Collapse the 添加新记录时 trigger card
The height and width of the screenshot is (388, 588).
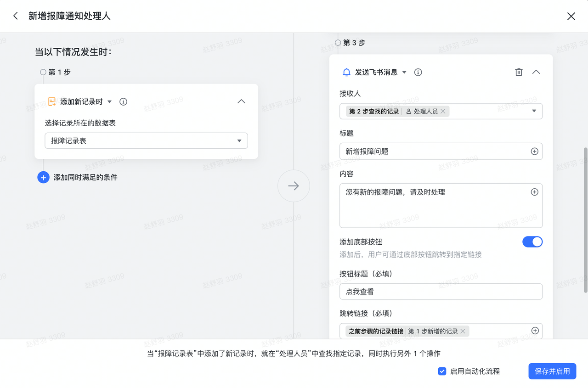pos(241,101)
